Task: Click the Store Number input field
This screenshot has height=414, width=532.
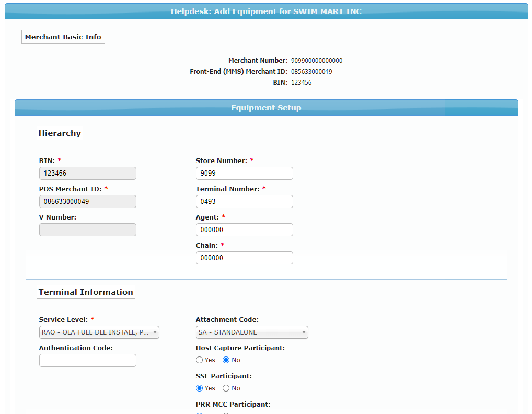Action: (x=244, y=174)
